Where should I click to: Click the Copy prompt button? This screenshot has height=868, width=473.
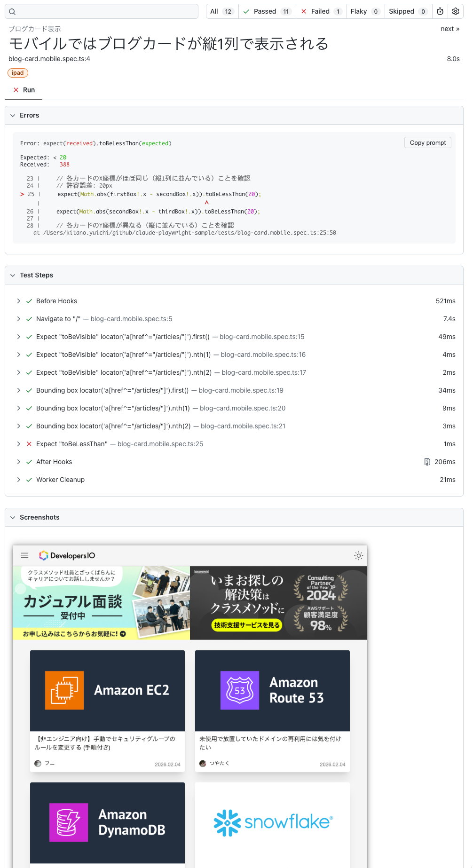click(427, 142)
